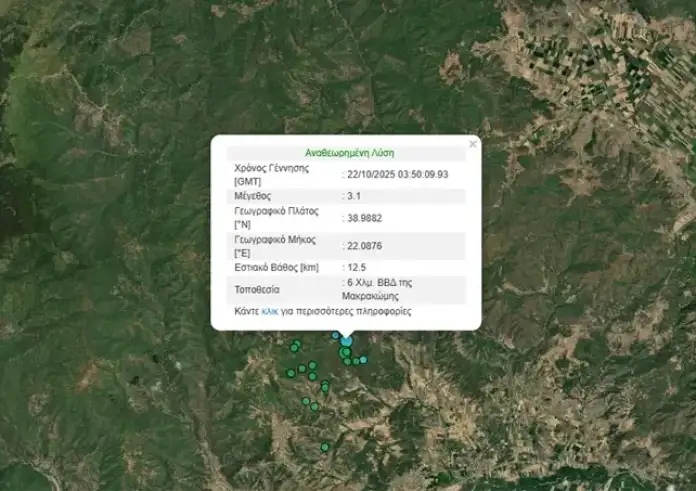The height and width of the screenshot is (491, 696).
Task: Click the magnitude value 3.1
Action: pyautogui.click(x=354, y=196)
